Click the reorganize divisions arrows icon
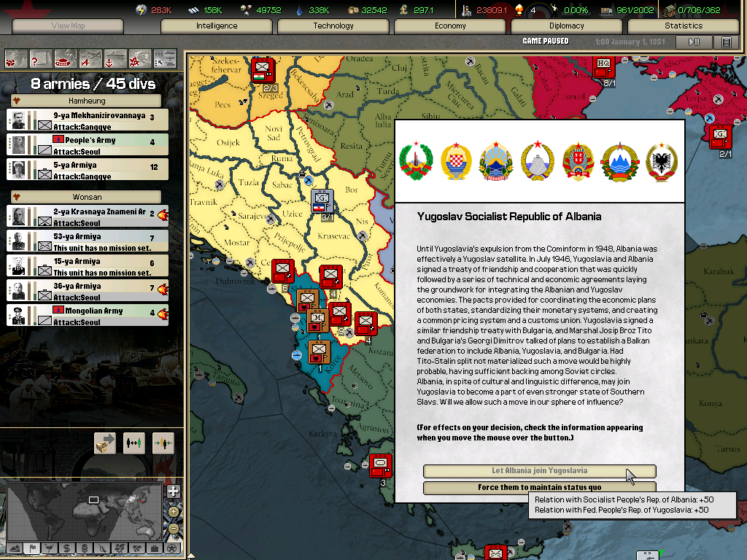The image size is (747, 560). [x=134, y=443]
